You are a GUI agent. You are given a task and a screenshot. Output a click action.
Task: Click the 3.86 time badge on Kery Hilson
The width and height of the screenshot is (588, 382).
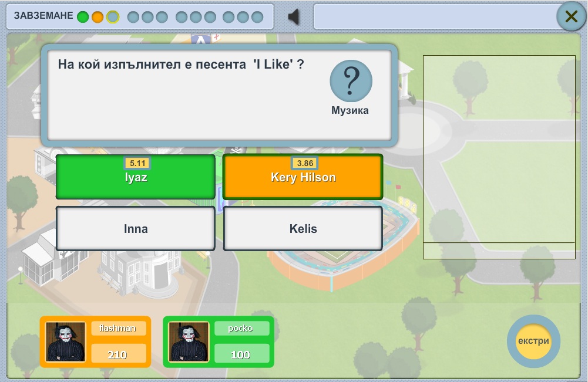(x=304, y=163)
